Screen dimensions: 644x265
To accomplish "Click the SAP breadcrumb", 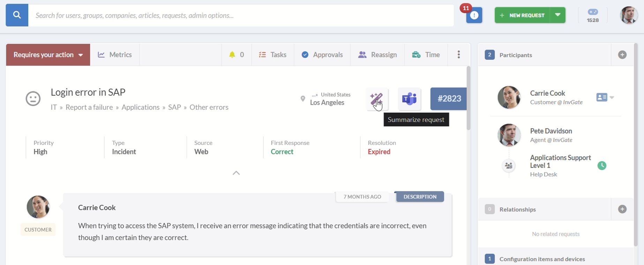I will pyautogui.click(x=174, y=107).
